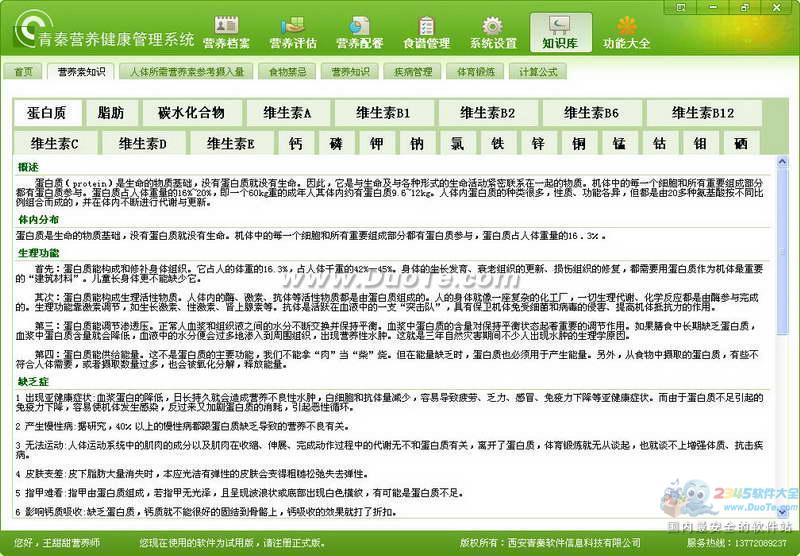Select the 脂肪 nutrient button
800x556 pixels.
pos(111,113)
